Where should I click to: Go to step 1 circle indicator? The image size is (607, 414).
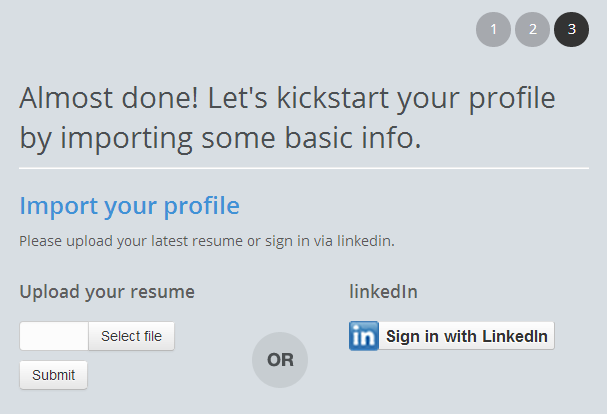[x=493, y=29]
